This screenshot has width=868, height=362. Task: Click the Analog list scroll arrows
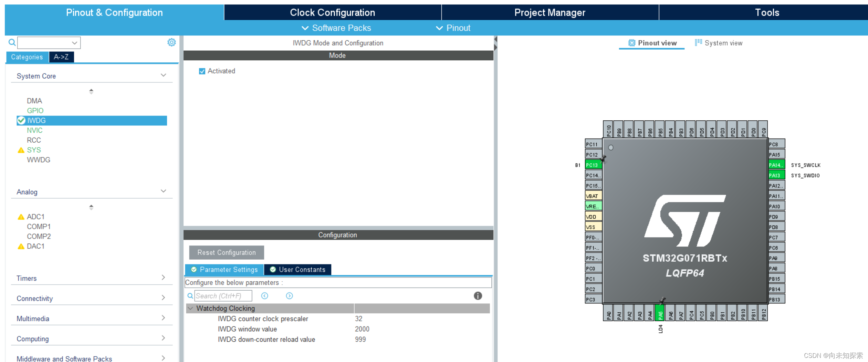pyautogui.click(x=91, y=207)
